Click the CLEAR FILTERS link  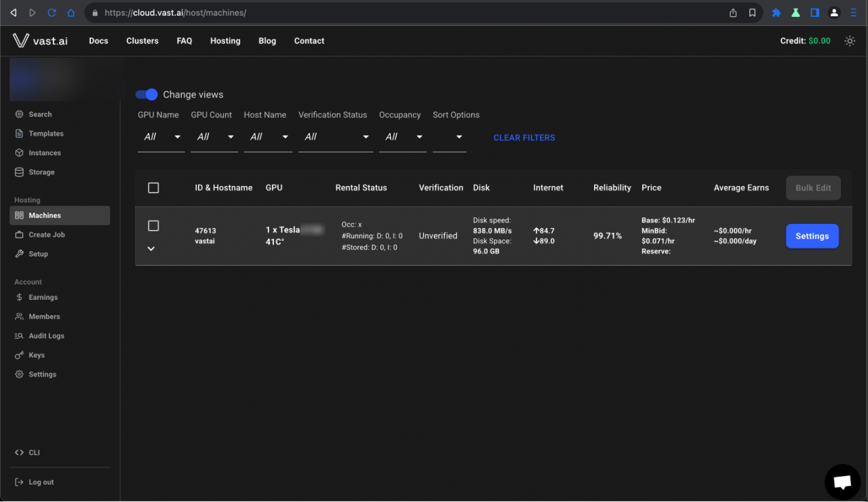524,138
